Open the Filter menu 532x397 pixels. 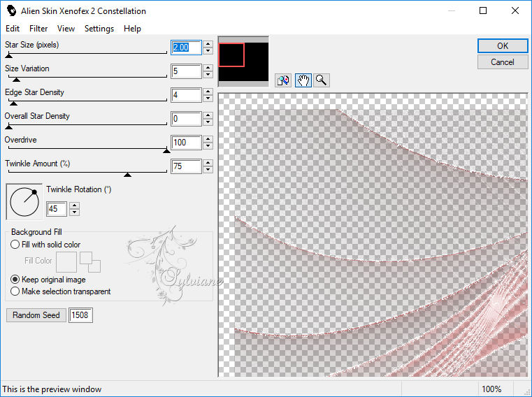(x=38, y=29)
